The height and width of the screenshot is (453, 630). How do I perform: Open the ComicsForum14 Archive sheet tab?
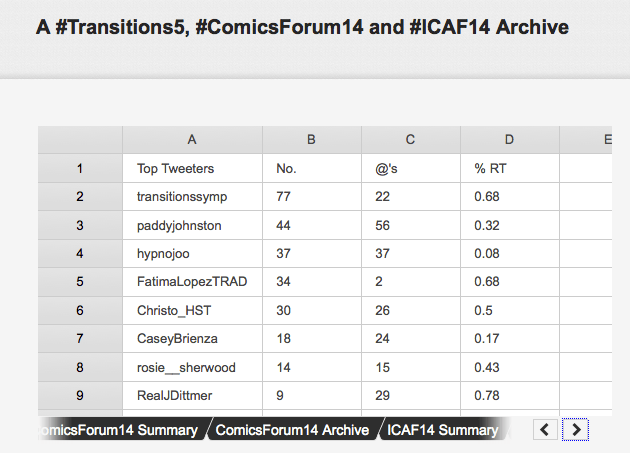[x=292, y=431]
